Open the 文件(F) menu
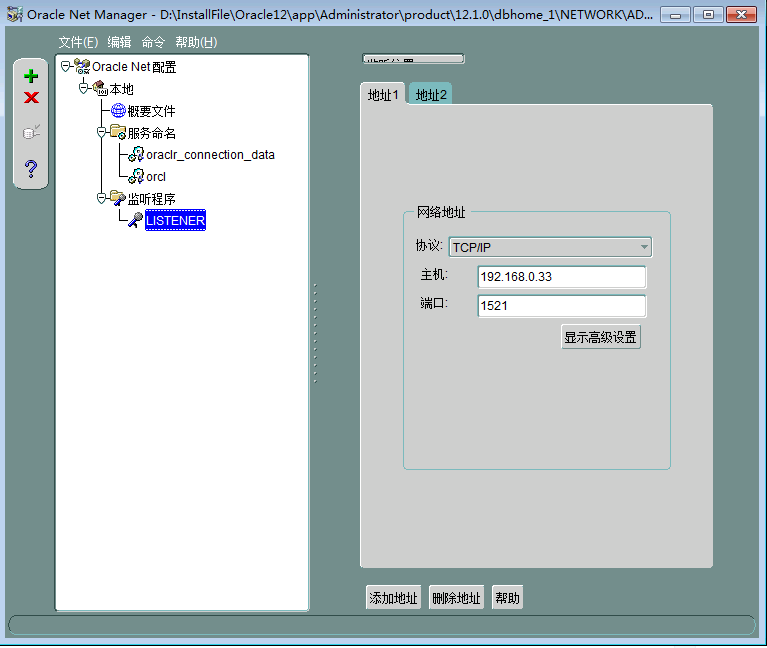Viewport: 767px width, 648px height. [x=78, y=43]
